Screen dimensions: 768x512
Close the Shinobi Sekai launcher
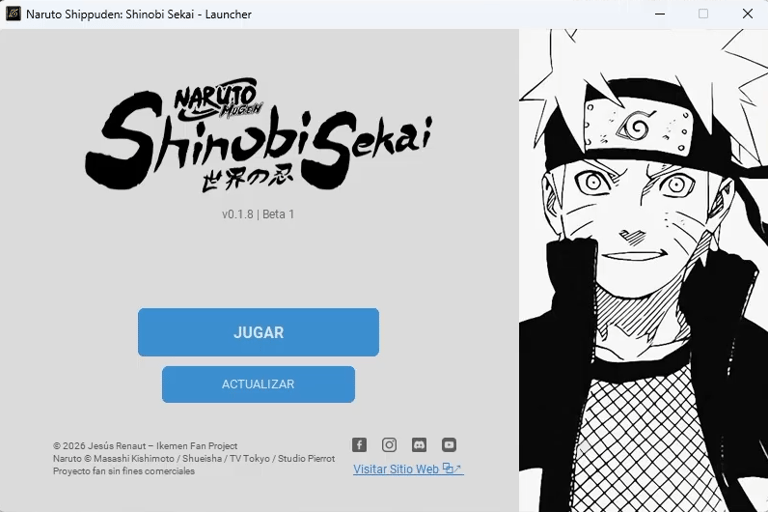point(747,14)
